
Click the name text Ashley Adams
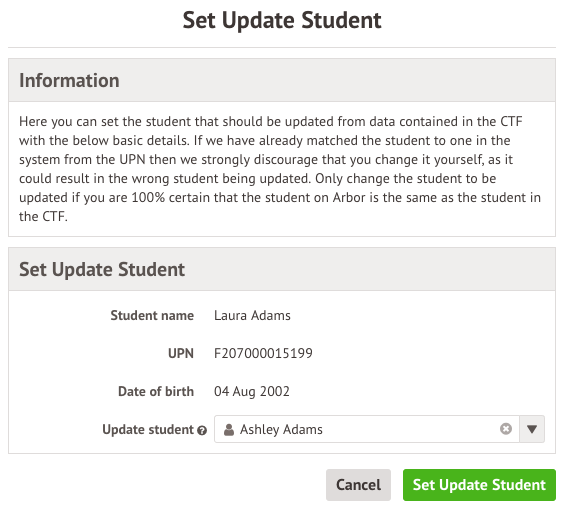point(281,429)
